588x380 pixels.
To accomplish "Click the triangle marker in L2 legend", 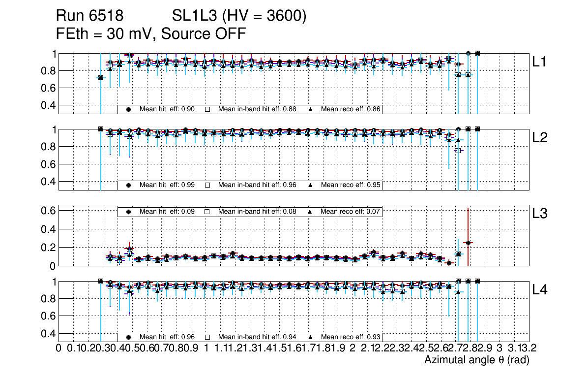I will click(310, 185).
